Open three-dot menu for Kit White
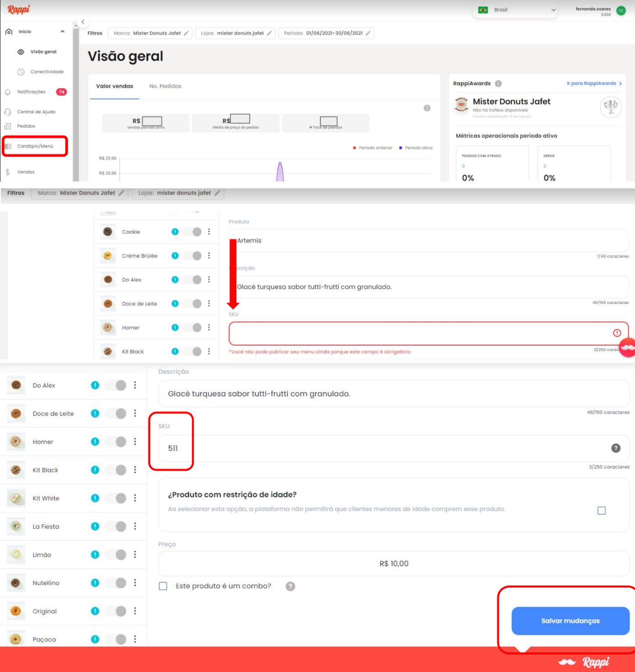This screenshot has width=635, height=672. tap(135, 498)
